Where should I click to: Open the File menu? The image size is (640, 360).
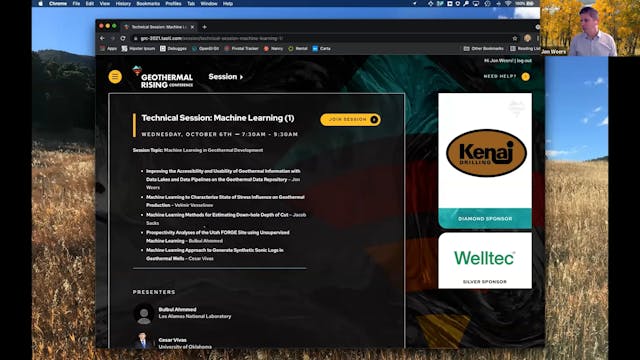click(x=76, y=3)
